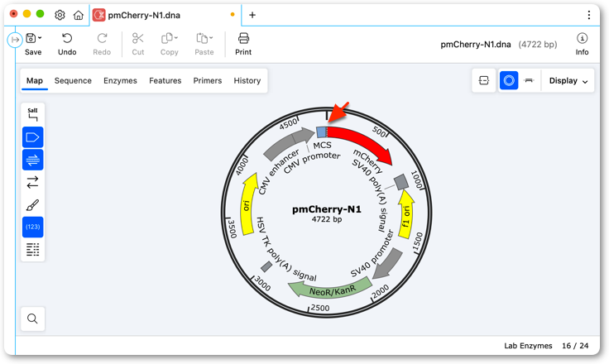Toggle the line/list description view icon

coord(32,249)
